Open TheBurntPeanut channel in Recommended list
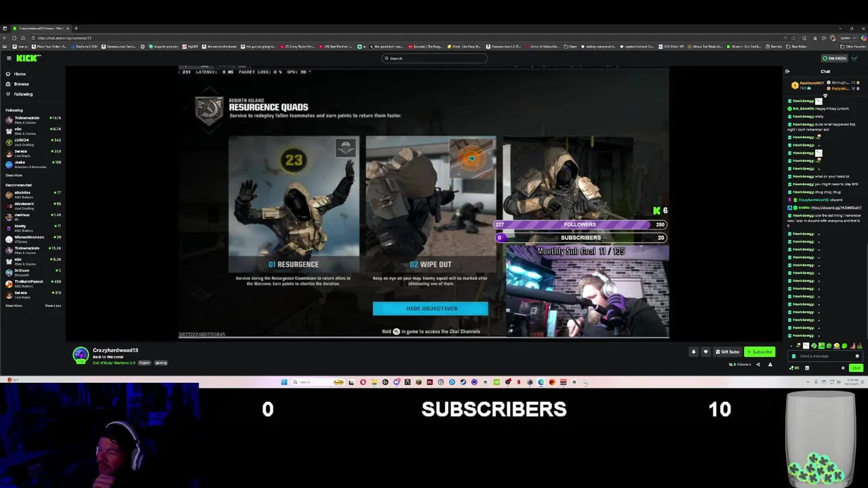Viewport: 868px width, 488px height. point(33,283)
